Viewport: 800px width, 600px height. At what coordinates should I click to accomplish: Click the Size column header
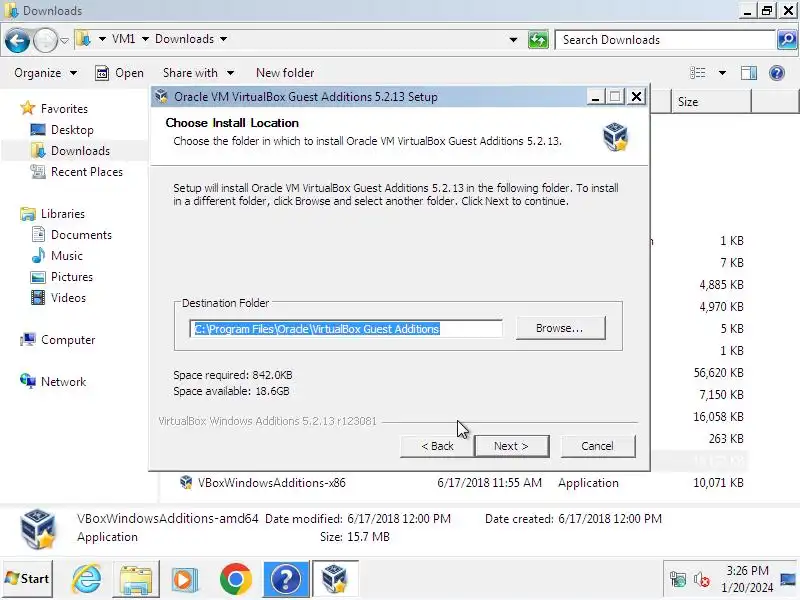point(711,102)
